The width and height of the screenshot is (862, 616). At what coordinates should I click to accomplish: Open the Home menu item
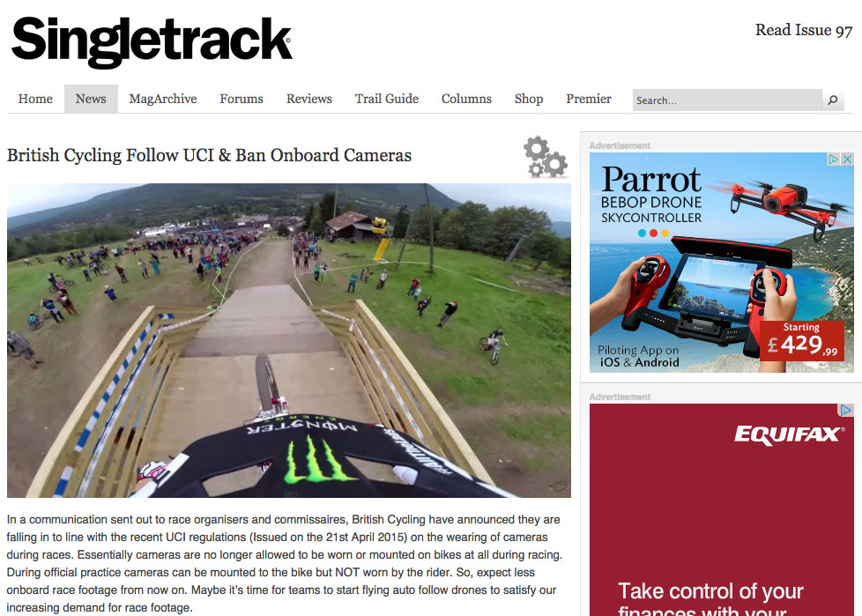point(35,99)
